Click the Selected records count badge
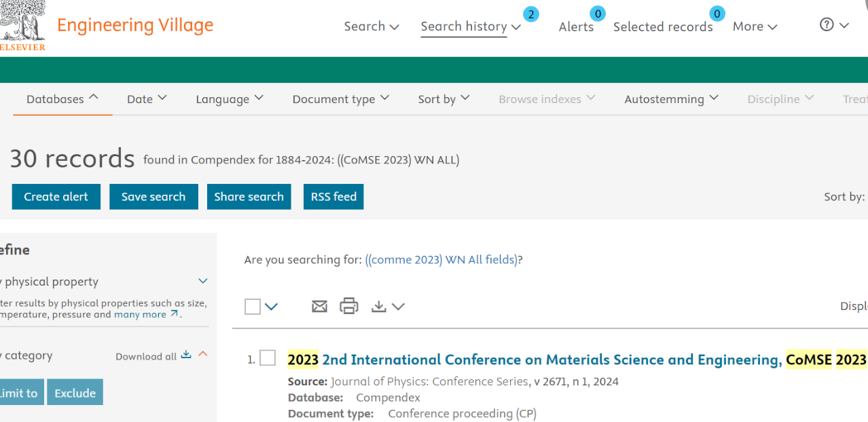This screenshot has height=422, width=868. click(x=717, y=14)
